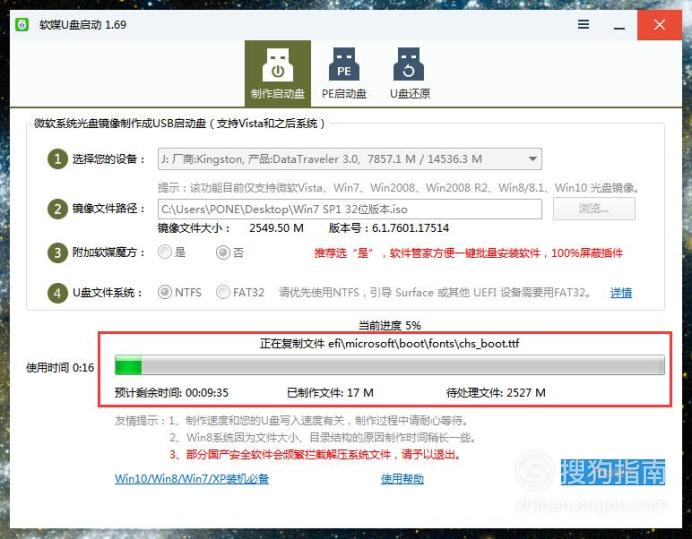
Task: Open the 详情 details link
Action: [621, 293]
